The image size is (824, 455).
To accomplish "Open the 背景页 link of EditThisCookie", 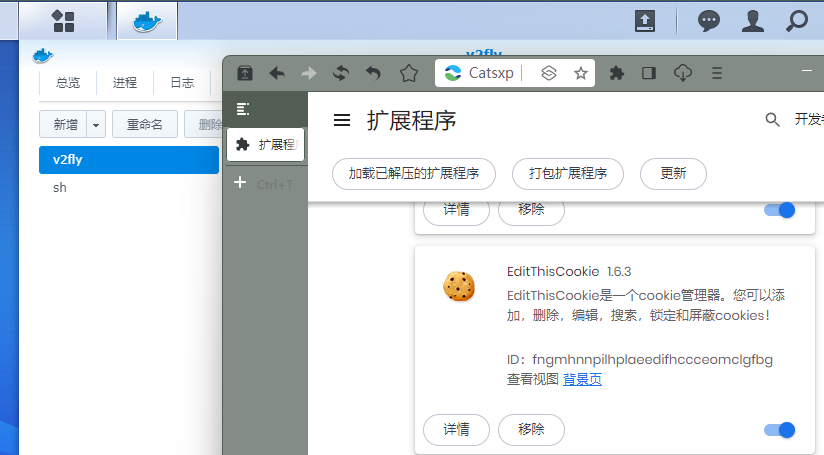I will tap(582, 379).
